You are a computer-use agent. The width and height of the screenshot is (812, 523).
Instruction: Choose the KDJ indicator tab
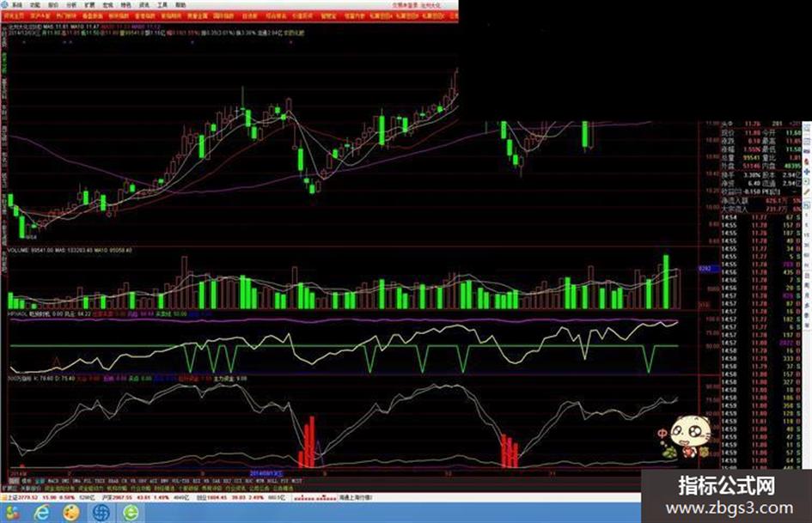226,481
